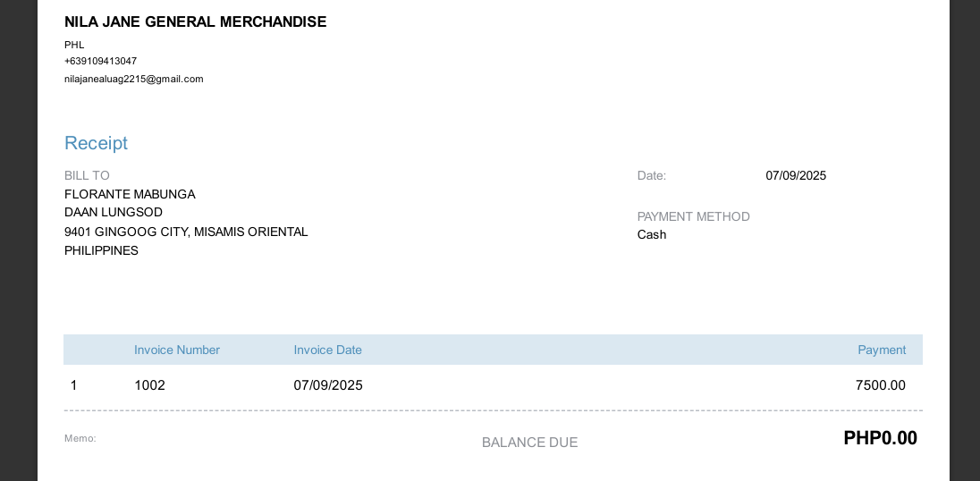Click customer name FLORANTE MABUNGA

click(x=130, y=194)
